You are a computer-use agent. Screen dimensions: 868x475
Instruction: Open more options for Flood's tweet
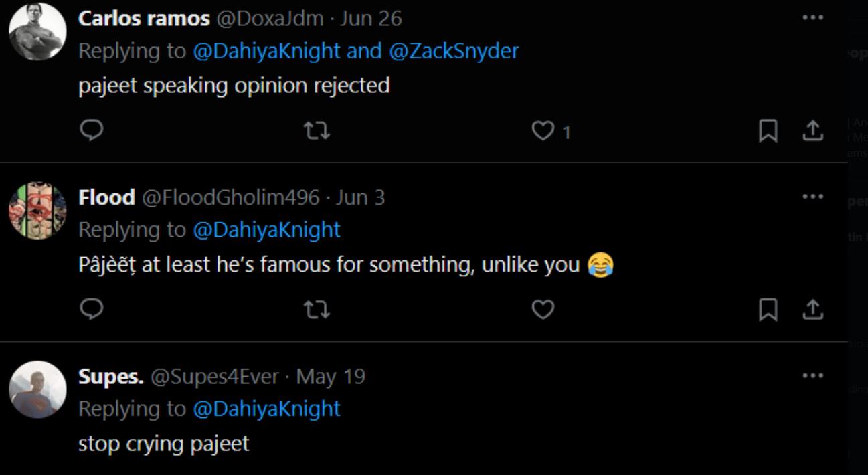(812, 197)
